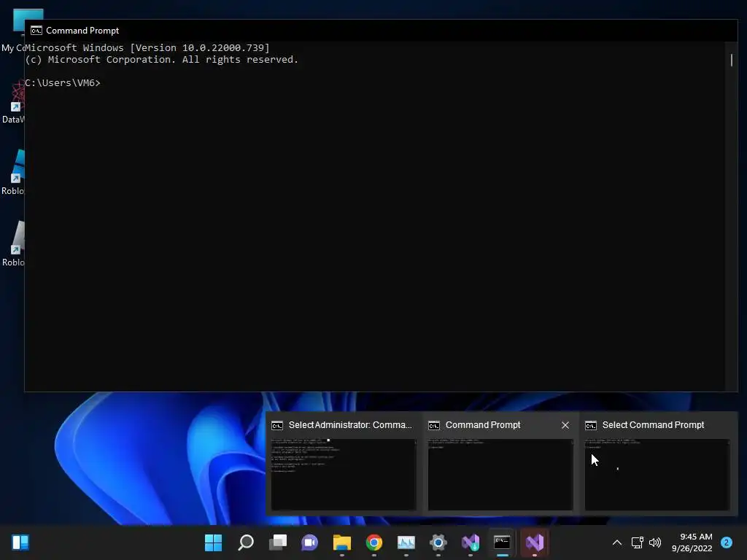Screen dimensions: 747x560
Task: Click the Command Prompt window scrollbar
Action: coord(731,216)
